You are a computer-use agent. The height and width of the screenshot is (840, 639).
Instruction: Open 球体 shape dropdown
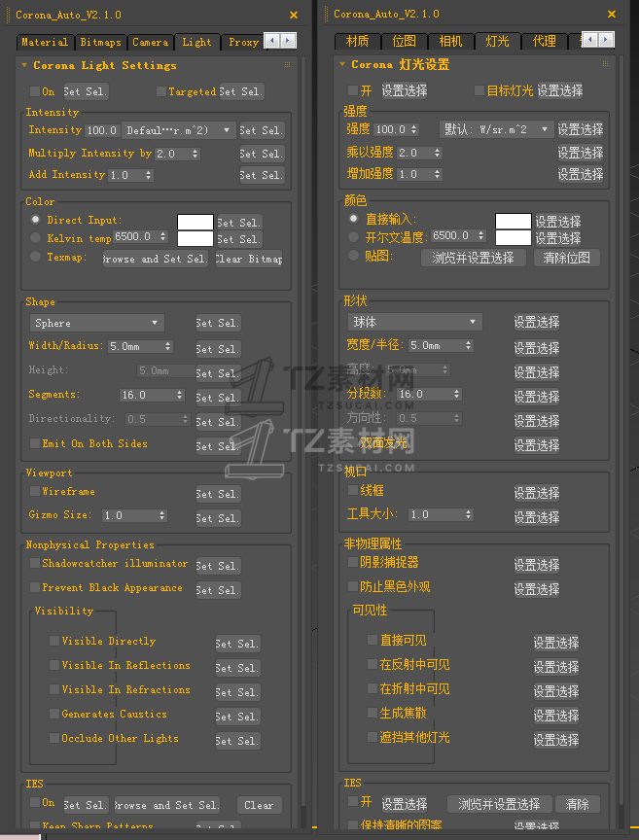click(x=414, y=322)
